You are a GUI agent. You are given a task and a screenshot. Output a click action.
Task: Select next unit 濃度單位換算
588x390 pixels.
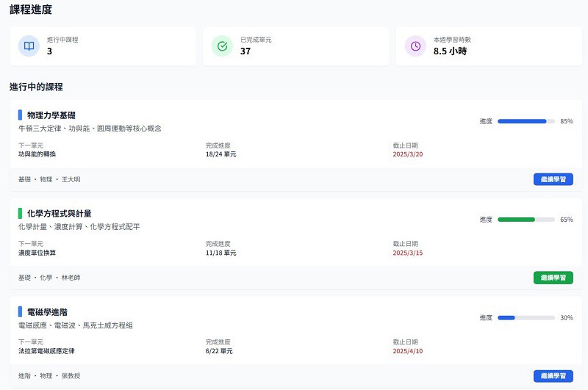(37, 253)
